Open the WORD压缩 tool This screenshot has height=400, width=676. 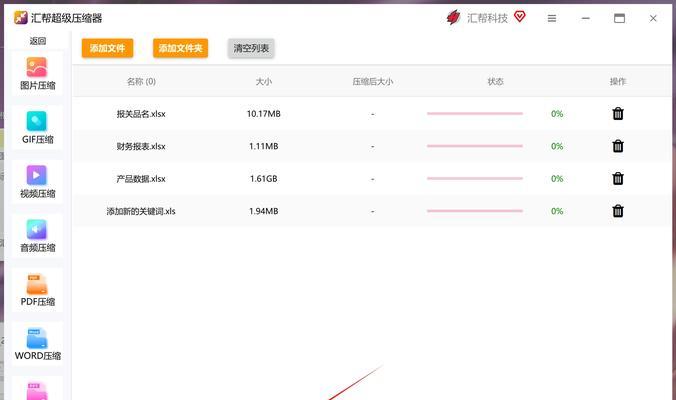(x=37, y=344)
